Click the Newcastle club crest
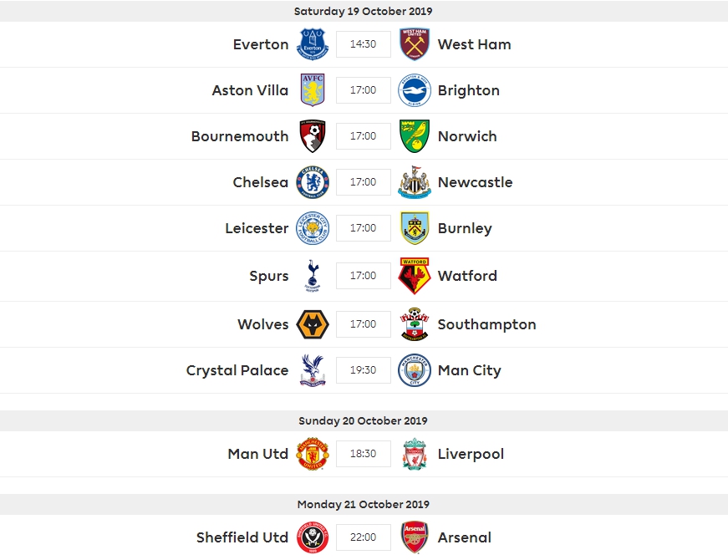Viewport: 728px width, 560px height. coord(414,182)
